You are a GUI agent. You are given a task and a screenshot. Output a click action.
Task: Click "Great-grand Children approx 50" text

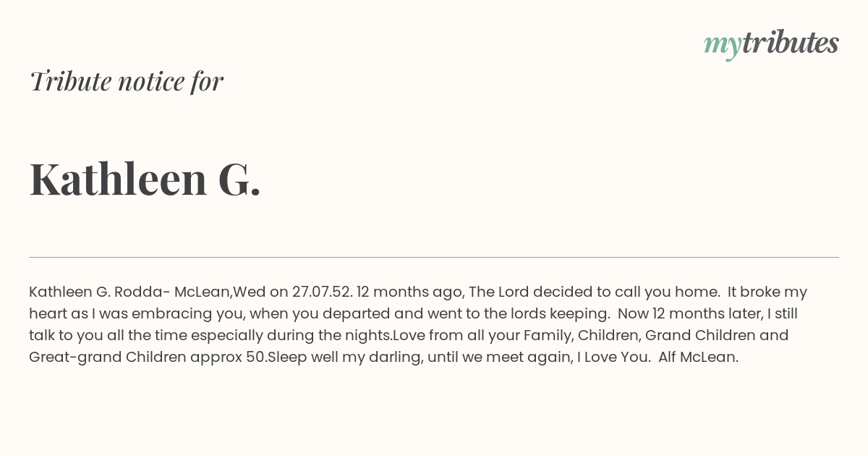point(148,357)
